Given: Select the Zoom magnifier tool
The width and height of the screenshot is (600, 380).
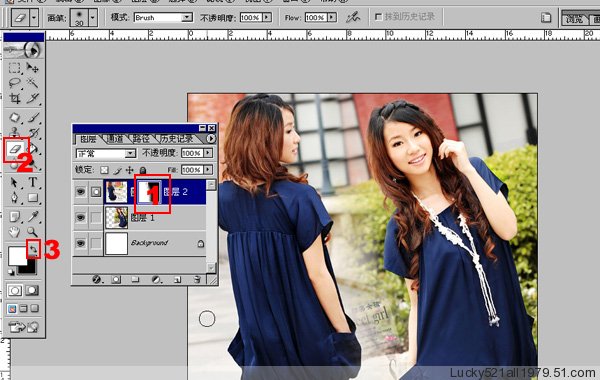Looking at the screenshot, I should pos(33,232).
